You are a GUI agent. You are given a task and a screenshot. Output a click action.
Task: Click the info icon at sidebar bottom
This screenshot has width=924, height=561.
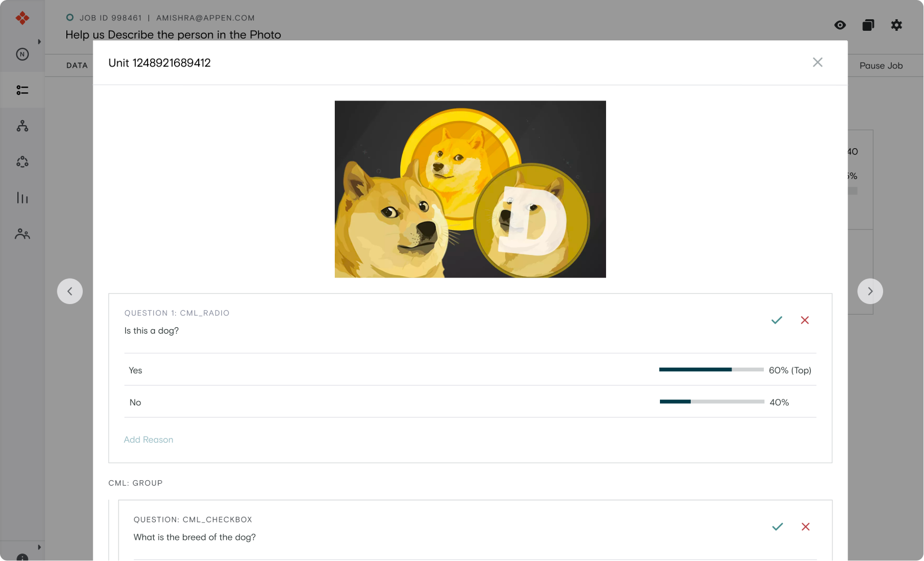[22, 558]
